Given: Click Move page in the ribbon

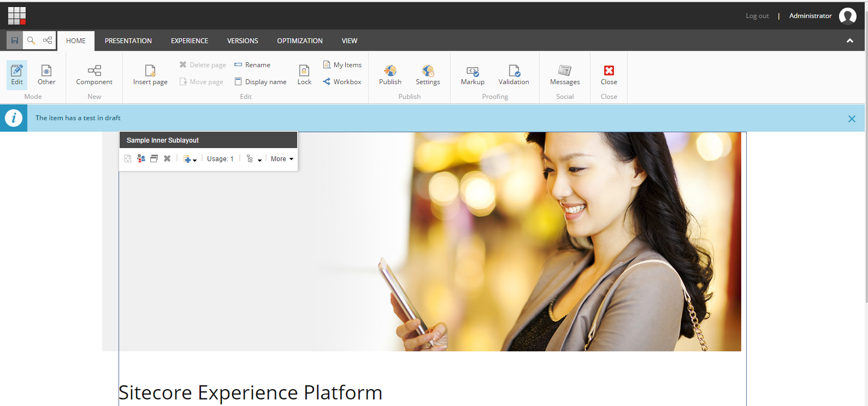Looking at the screenshot, I should click(202, 82).
